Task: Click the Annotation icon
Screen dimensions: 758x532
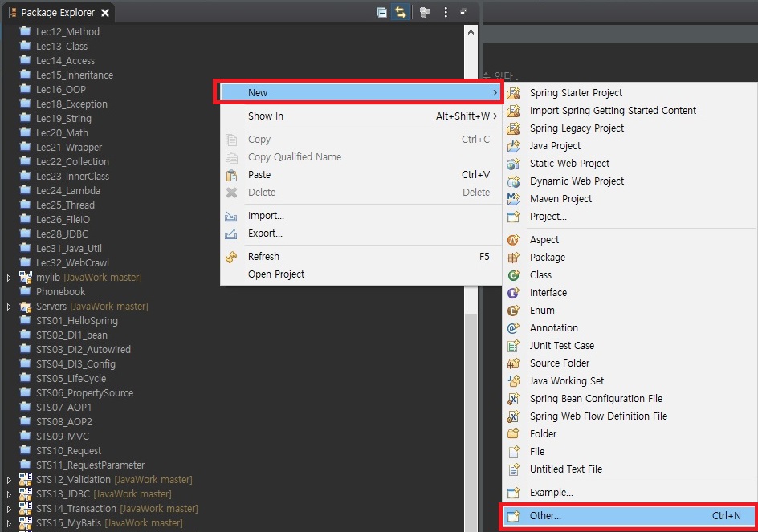Action: pos(513,328)
